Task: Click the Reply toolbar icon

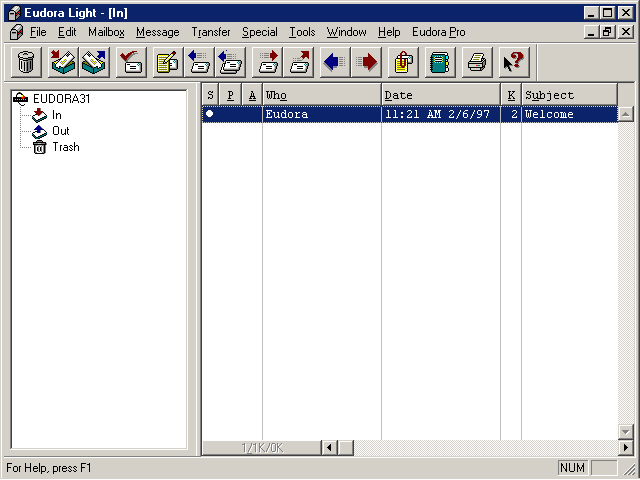Action: point(199,62)
